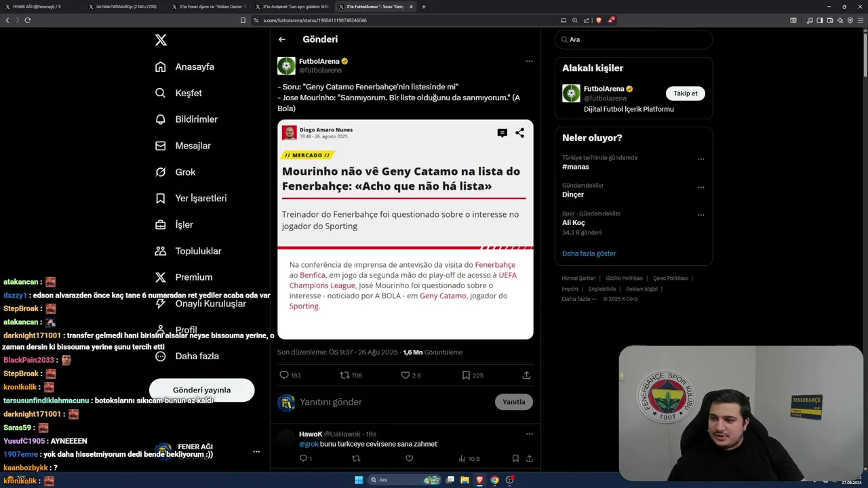Open File Explorer from taskbar
868x488 pixels.
tap(465, 480)
